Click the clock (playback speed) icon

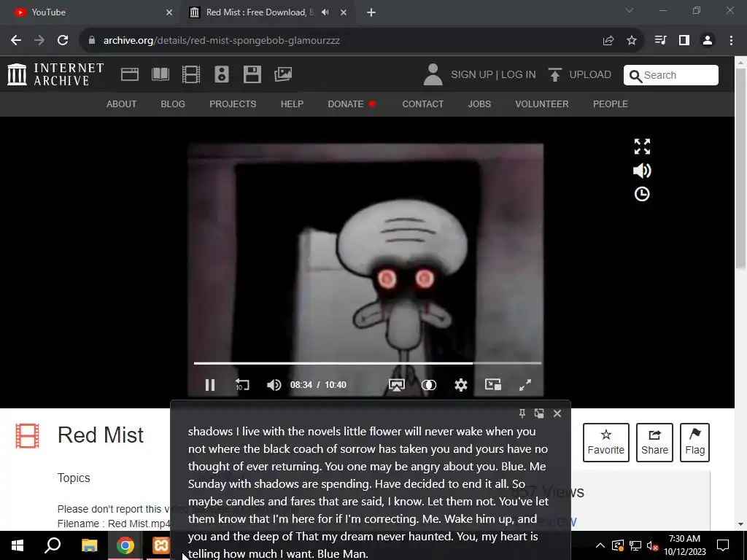tap(642, 194)
